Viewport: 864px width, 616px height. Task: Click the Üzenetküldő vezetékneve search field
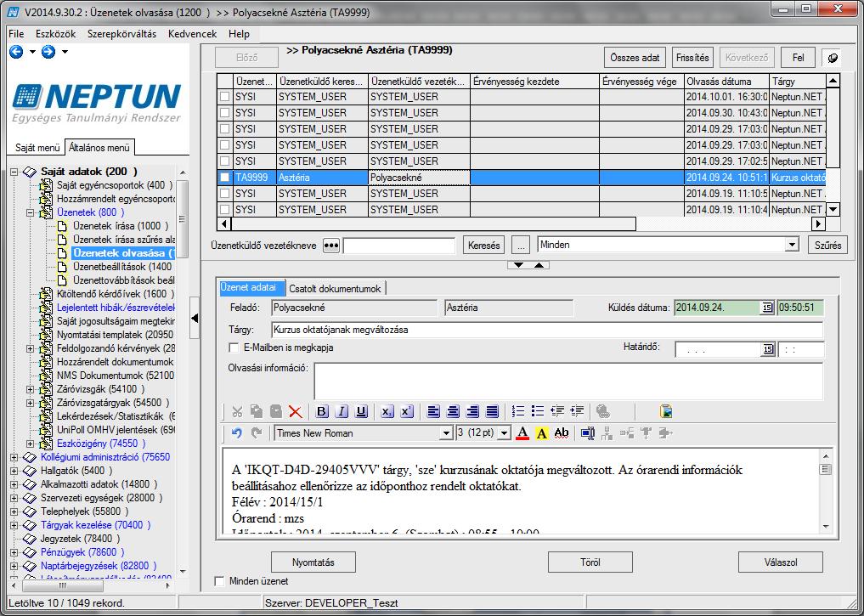(x=399, y=246)
